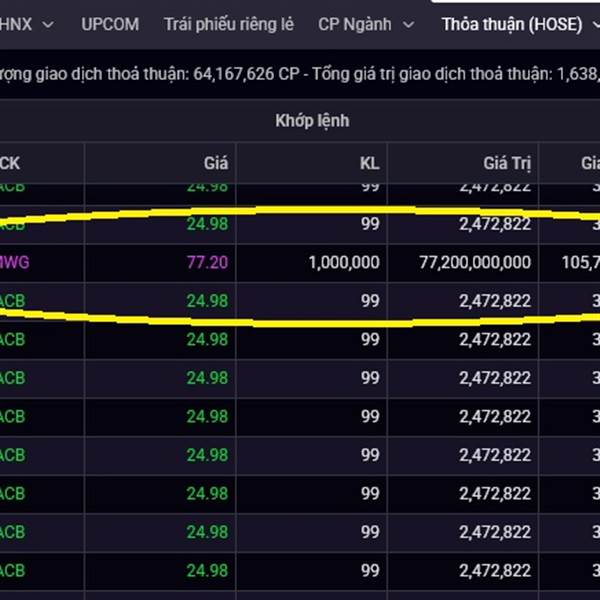Click the 64,167,626 CP total volume text
The image size is (600, 600).
tap(246, 74)
